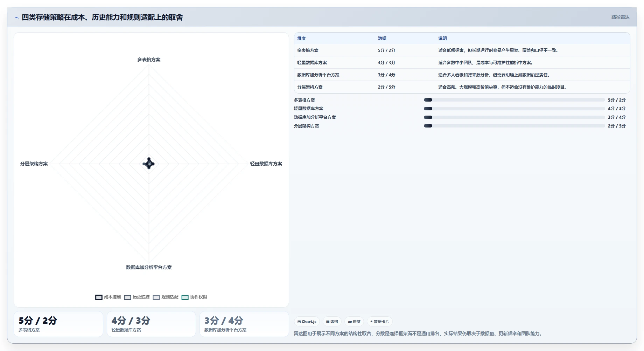Open the 4分 / 3分 轻量数据库方案 card

(151, 324)
